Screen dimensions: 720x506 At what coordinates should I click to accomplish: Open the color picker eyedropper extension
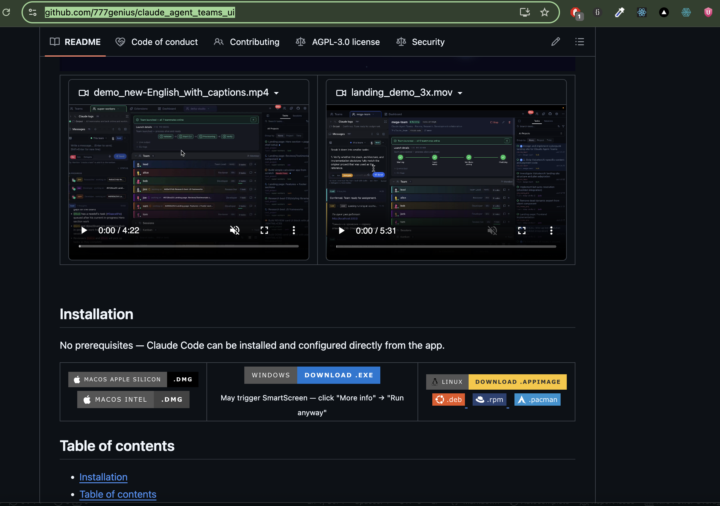[x=619, y=12]
